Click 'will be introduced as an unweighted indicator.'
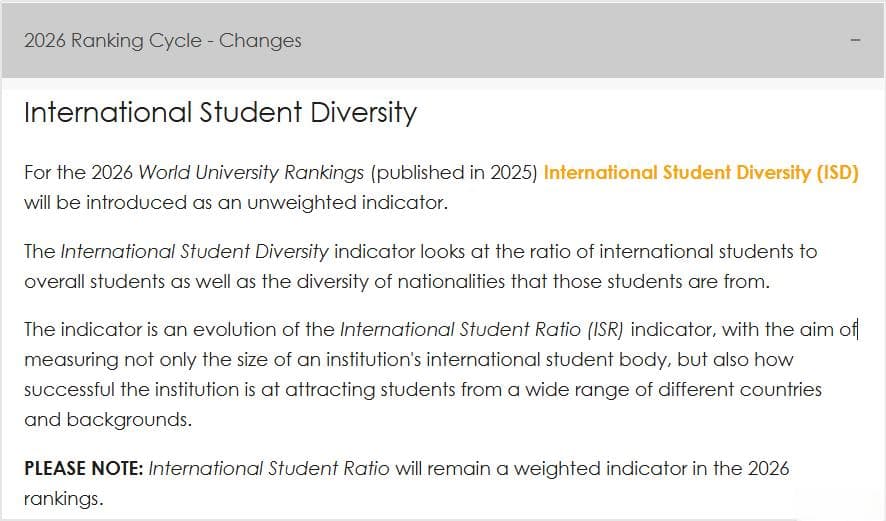The width and height of the screenshot is (886, 521). click(x=236, y=203)
